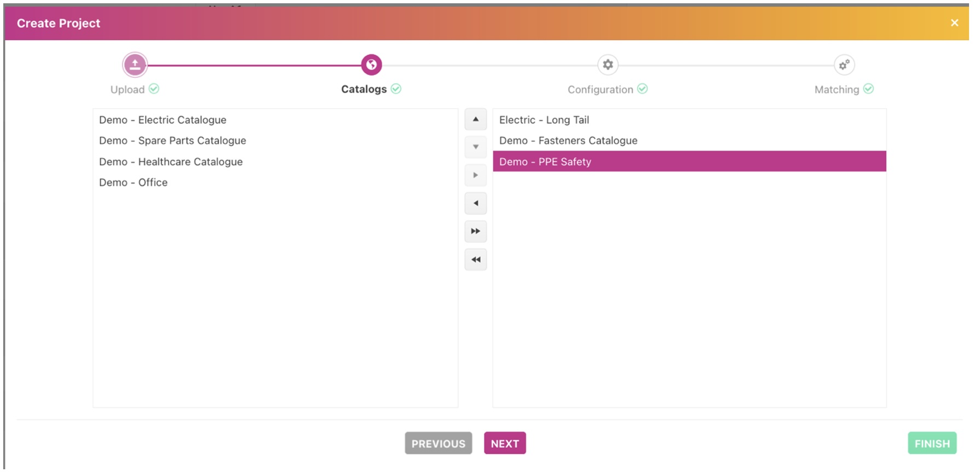
Task: Select Demo - Healthcare Catalogue
Action: click(275, 162)
